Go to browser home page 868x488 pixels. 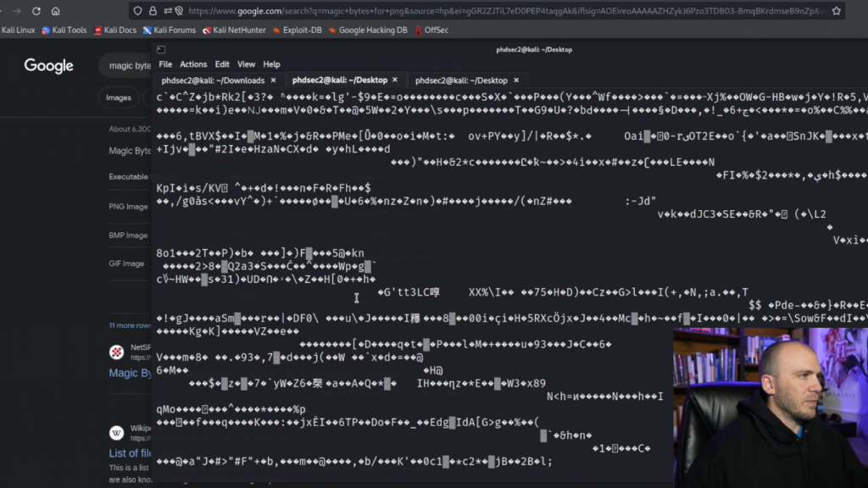point(55,11)
